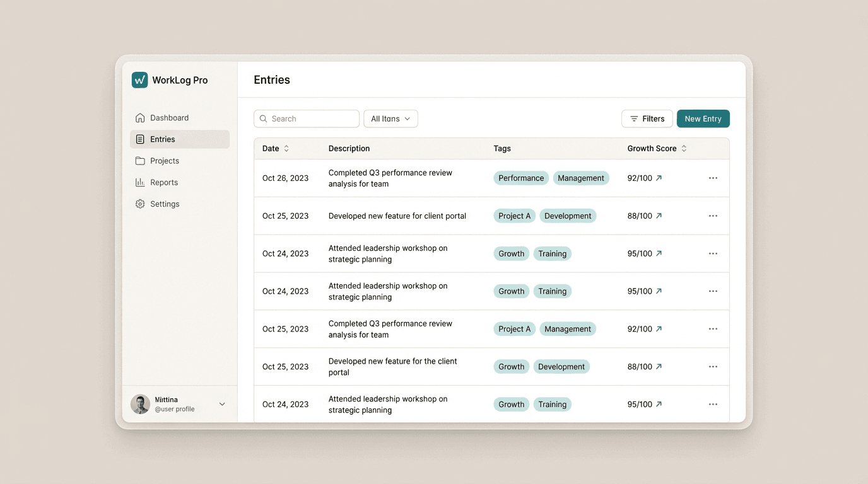
Task: Click the Development tag beside Project A
Action: [568, 216]
